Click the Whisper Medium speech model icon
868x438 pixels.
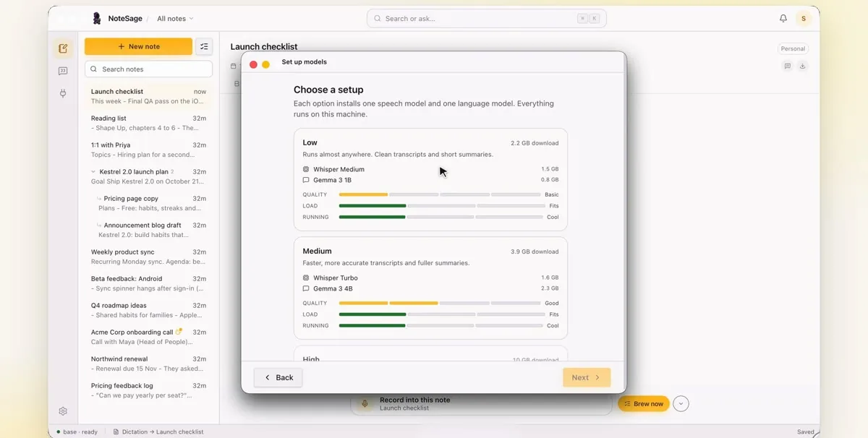pyautogui.click(x=306, y=169)
